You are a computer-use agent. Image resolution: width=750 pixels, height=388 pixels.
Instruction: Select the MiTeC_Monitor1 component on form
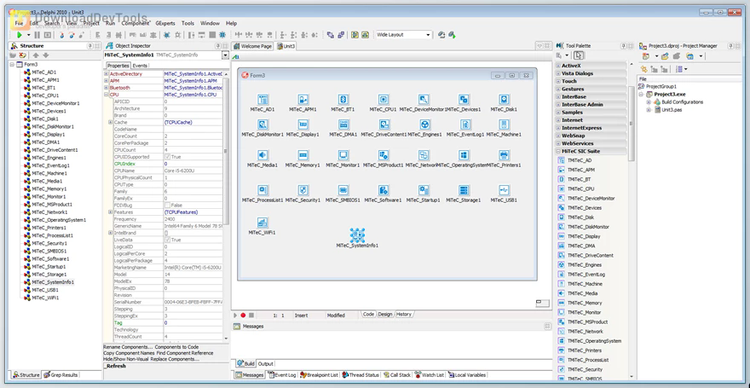(x=342, y=155)
